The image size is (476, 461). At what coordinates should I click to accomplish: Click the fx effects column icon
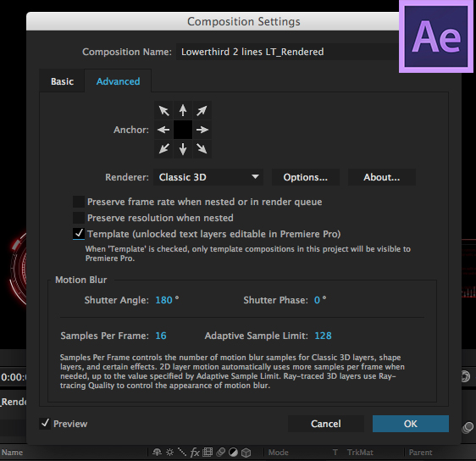coord(195,453)
